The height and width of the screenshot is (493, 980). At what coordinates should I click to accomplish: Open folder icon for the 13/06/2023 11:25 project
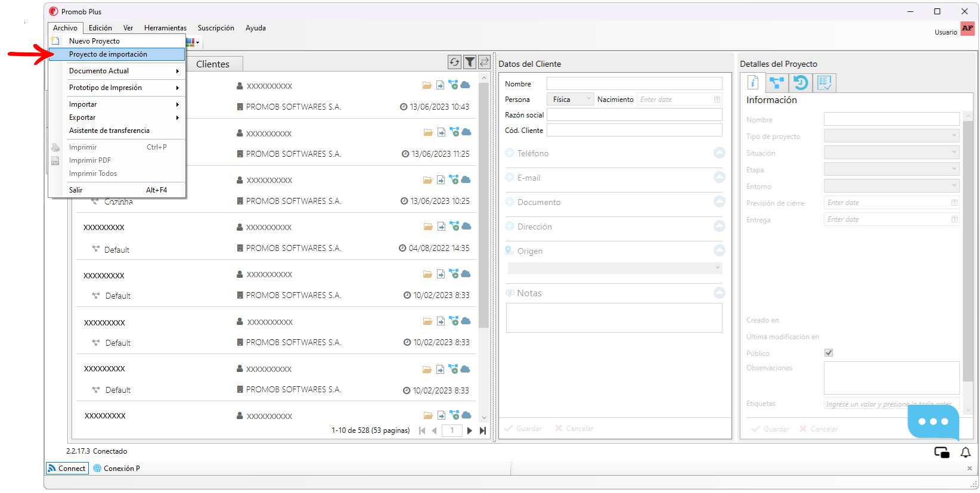coord(428,132)
